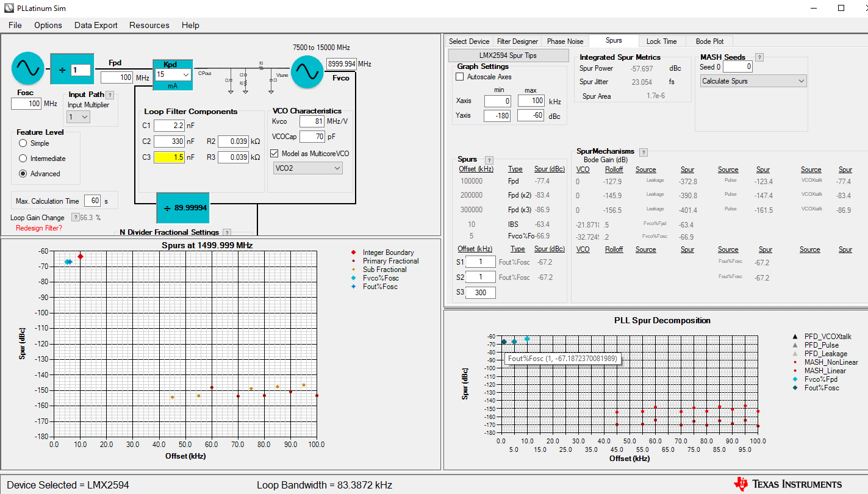
Task: Open help for N Divider Fractional Settings
Action: (227, 232)
